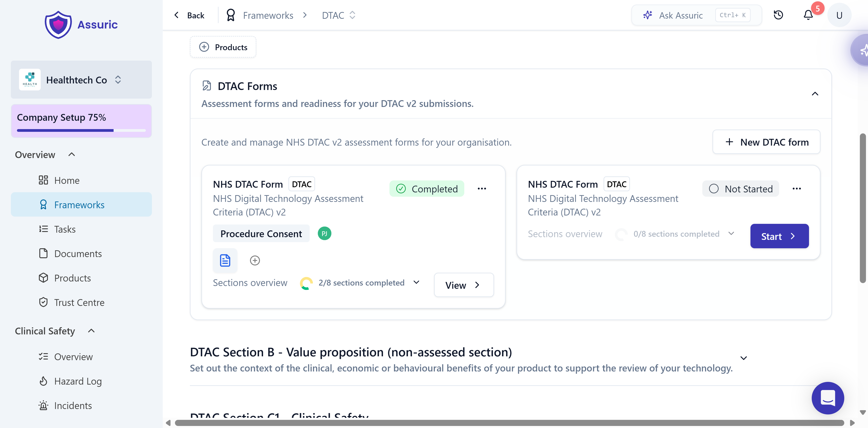This screenshot has height=428, width=868.
Task: Open the Ask Assuric search field
Action: tap(696, 15)
